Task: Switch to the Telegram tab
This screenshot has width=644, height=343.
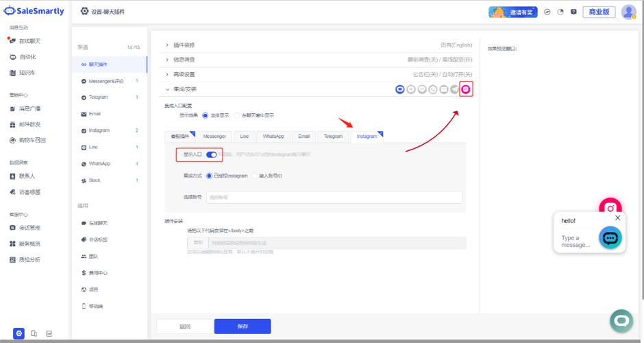Action: point(333,137)
